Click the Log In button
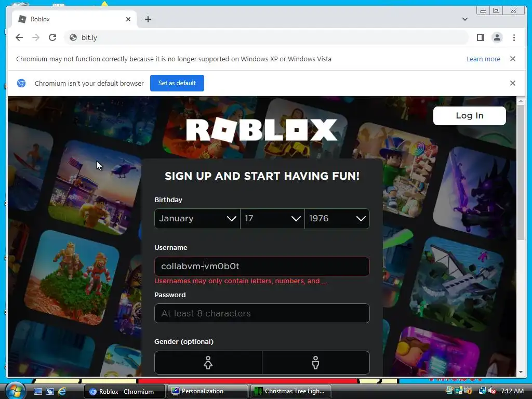 click(470, 116)
